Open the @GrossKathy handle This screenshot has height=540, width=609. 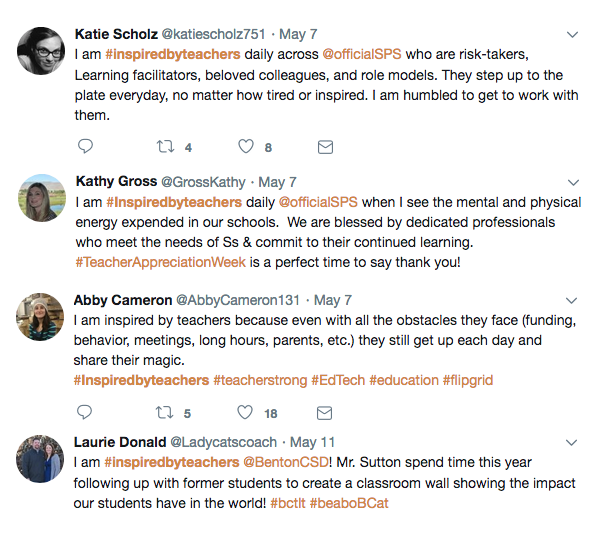204,182
